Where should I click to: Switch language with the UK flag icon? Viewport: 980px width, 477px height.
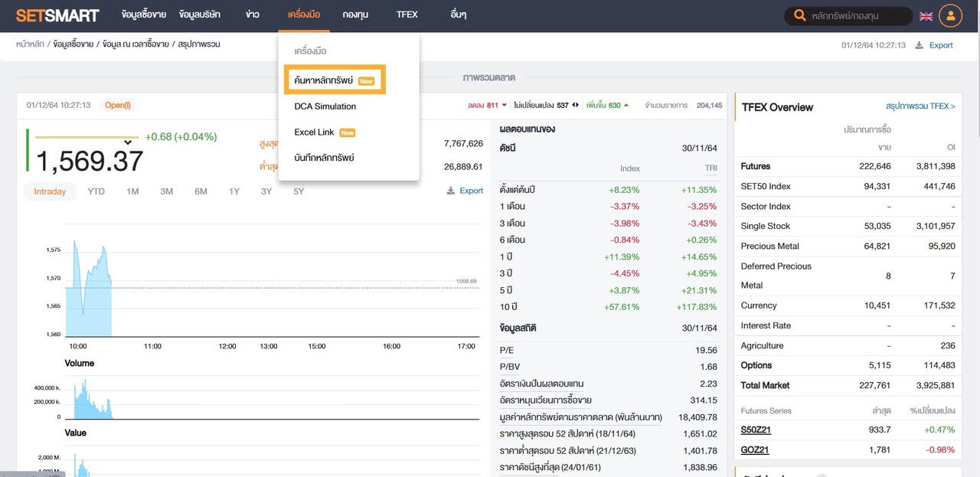point(926,16)
